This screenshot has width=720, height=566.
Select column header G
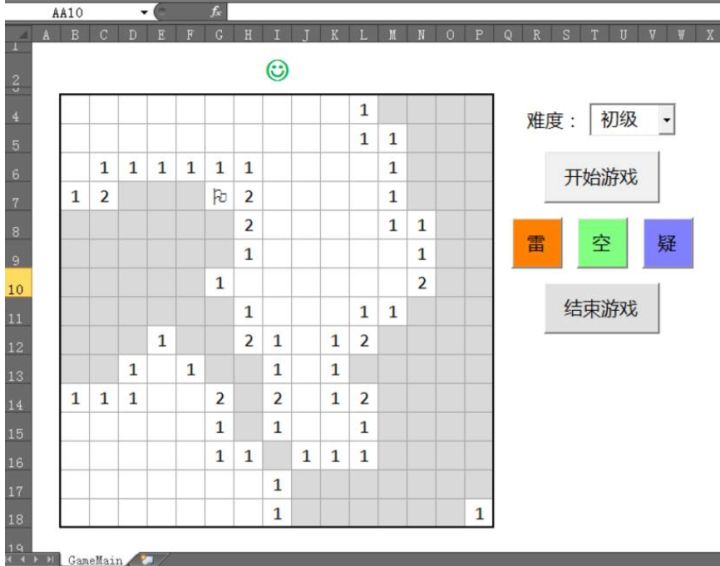[x=219, y=35]
